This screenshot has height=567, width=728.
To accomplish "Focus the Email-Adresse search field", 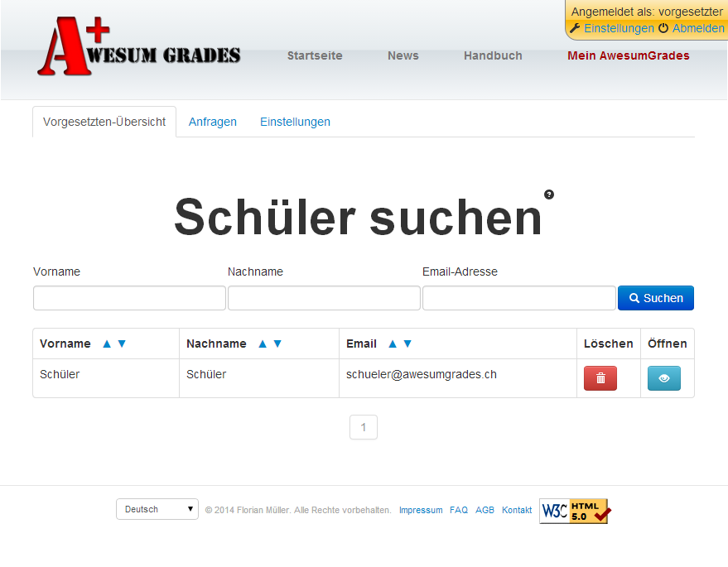I will point(518,298).
